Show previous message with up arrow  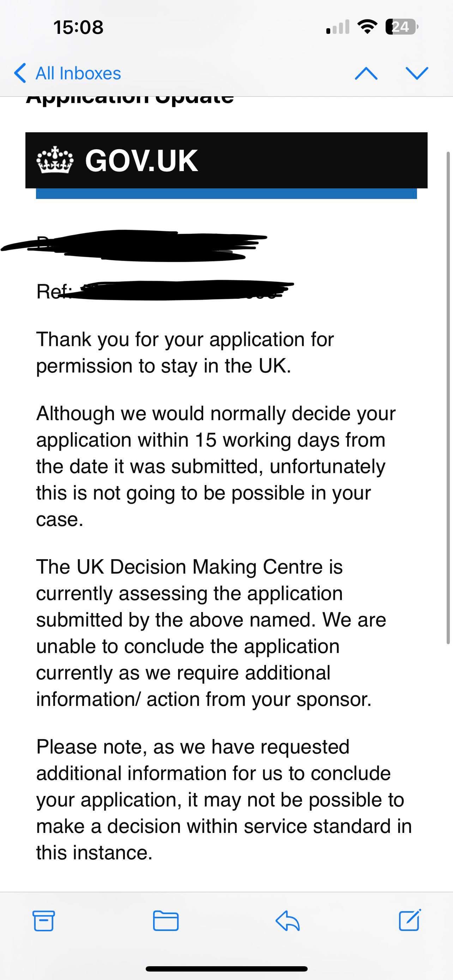366,73
